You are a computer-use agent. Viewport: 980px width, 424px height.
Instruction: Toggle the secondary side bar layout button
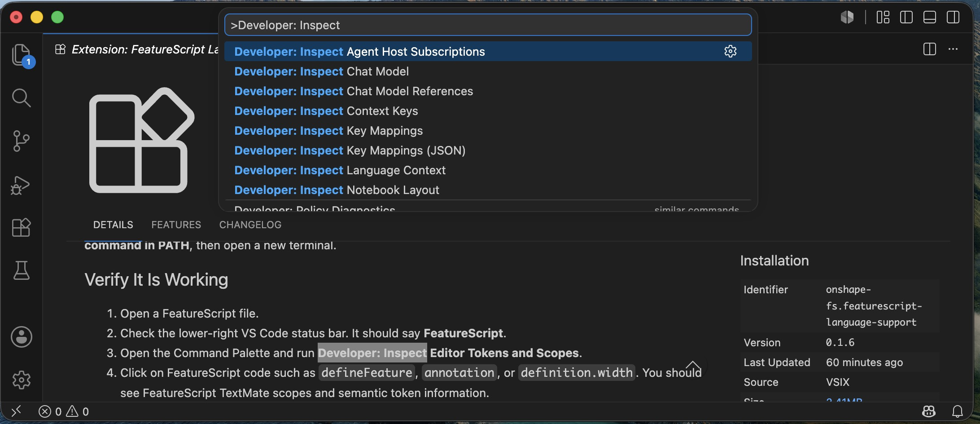point(953,18)
